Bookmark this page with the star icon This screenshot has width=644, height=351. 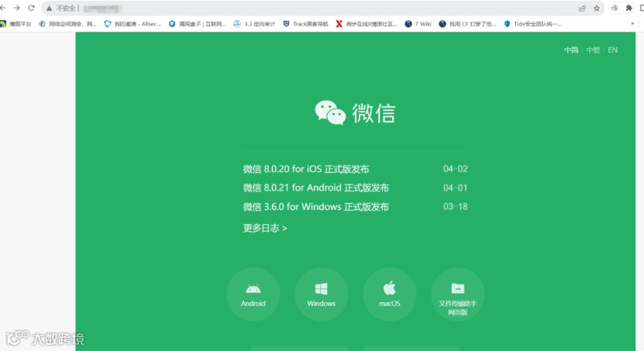597,9
